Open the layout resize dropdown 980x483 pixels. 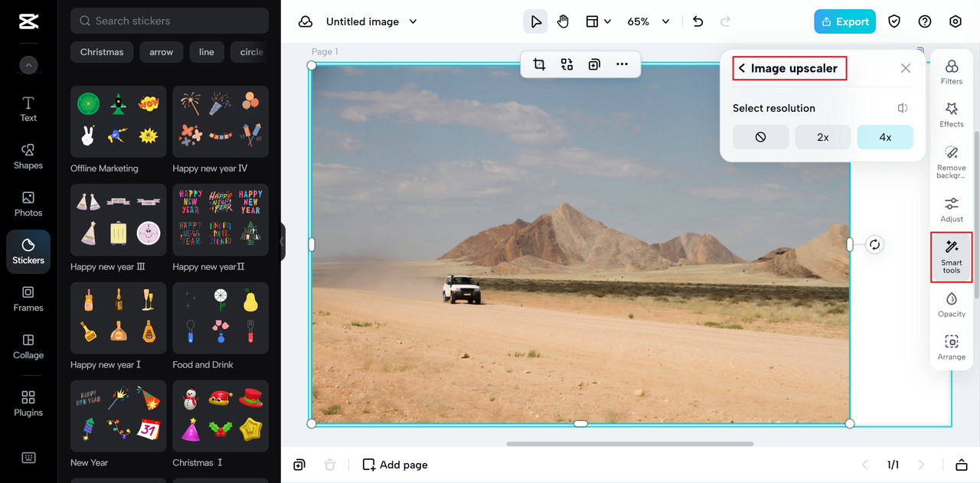[x=598, y=21]
